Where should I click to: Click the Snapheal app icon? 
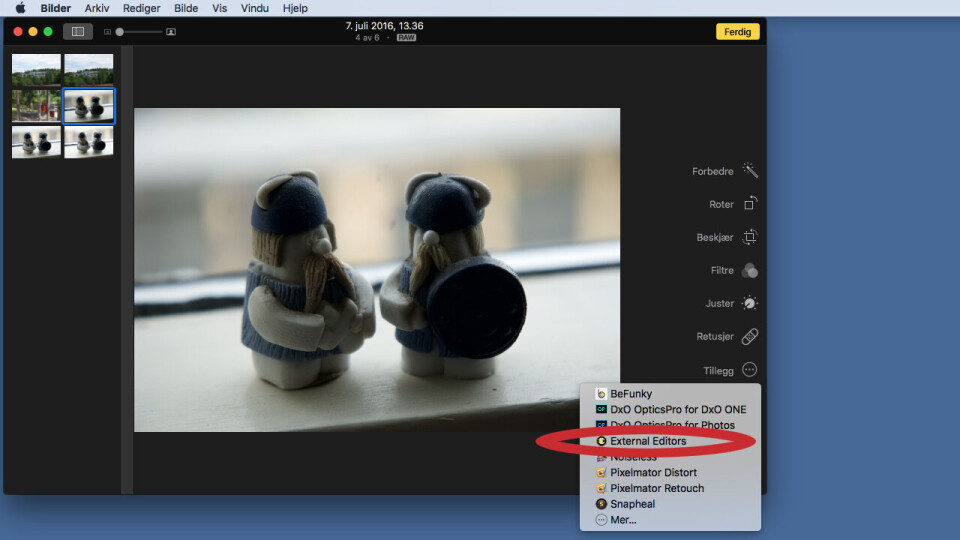(601, 504)
